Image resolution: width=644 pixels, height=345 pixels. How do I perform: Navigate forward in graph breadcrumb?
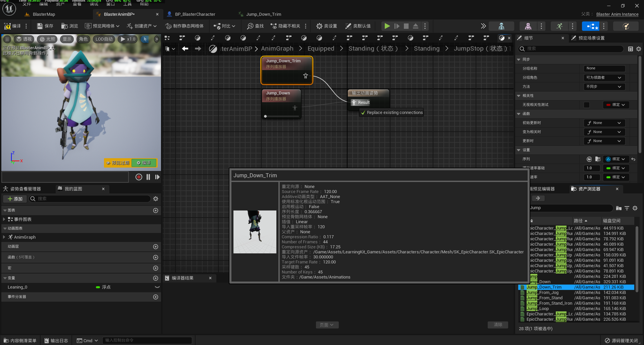(198, 49)
